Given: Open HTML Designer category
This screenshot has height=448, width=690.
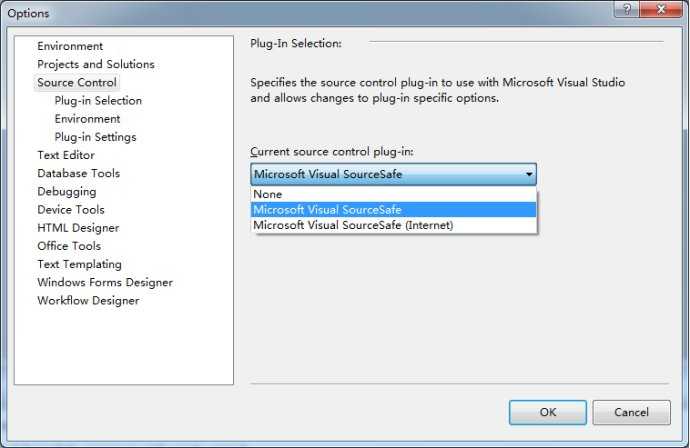Looking at the screenshot, I should [x=78, y=228].
